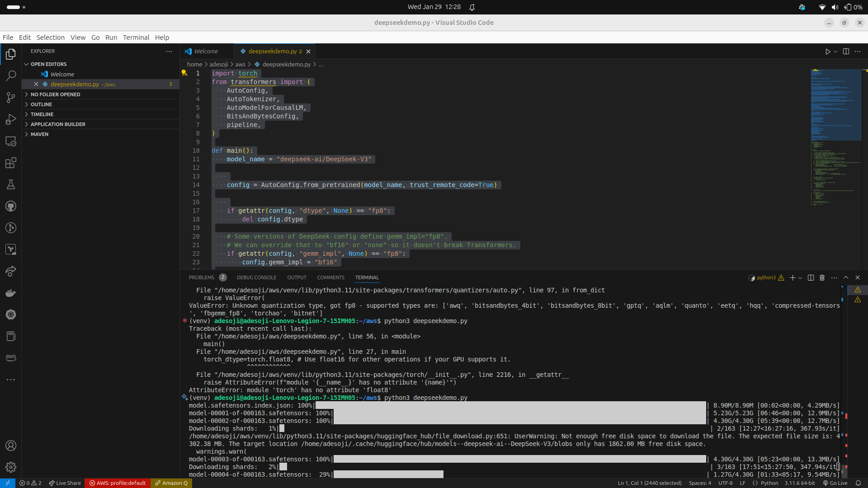Viewport: 868px width, 488px height.
Task: Select UTF-8 encoding in status bar
Action: pos(726,483)
